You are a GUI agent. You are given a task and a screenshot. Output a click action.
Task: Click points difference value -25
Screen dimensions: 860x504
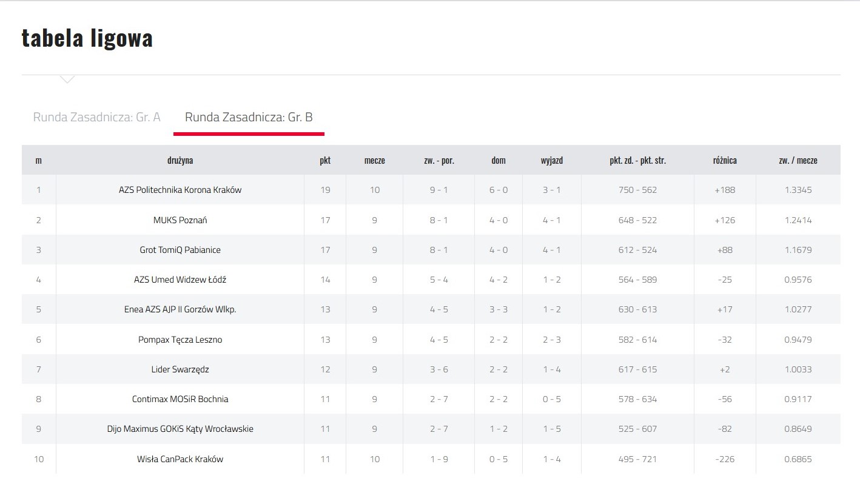(725, 280)
